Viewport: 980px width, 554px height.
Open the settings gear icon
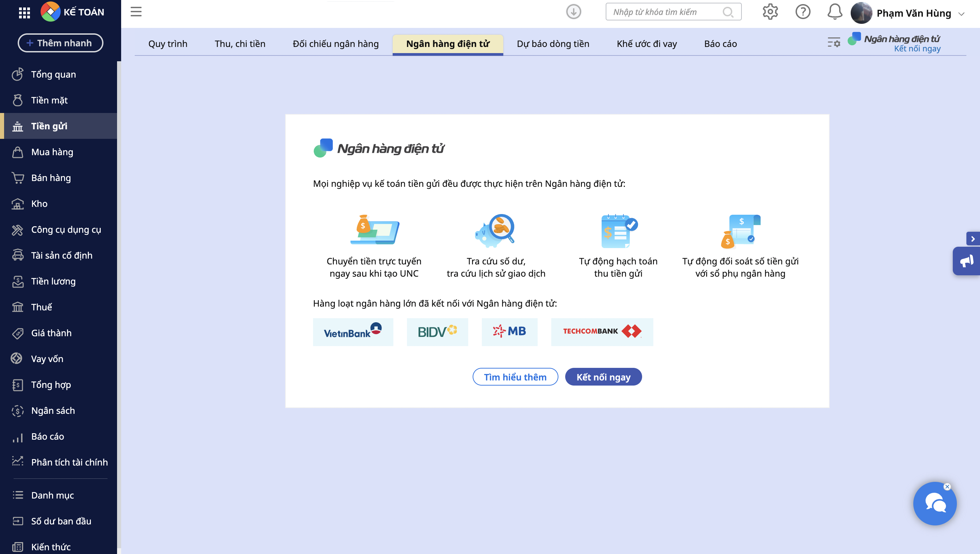[770, 12]
